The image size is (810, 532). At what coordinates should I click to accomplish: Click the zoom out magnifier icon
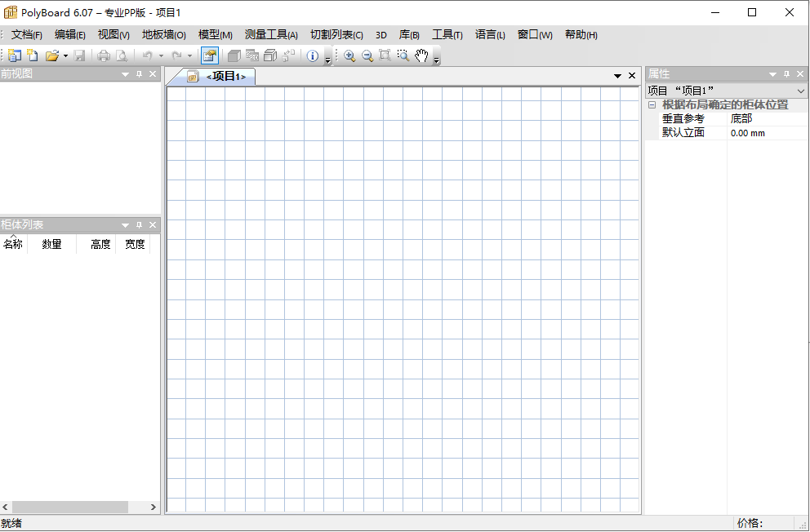(367, 55)
